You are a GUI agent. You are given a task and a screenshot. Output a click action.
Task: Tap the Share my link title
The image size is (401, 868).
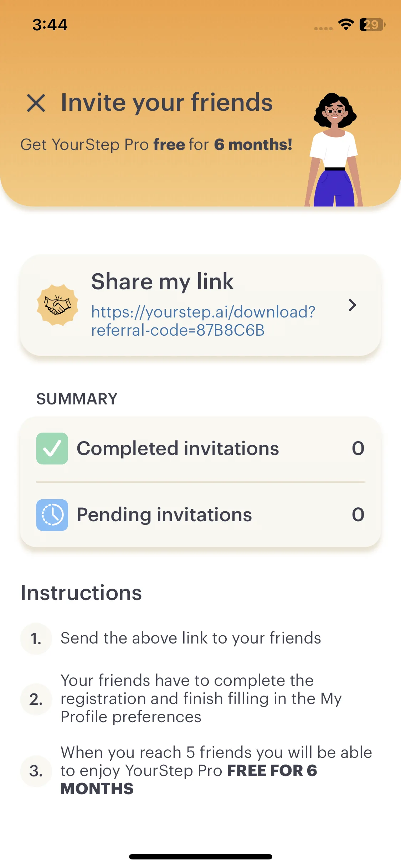163,281
